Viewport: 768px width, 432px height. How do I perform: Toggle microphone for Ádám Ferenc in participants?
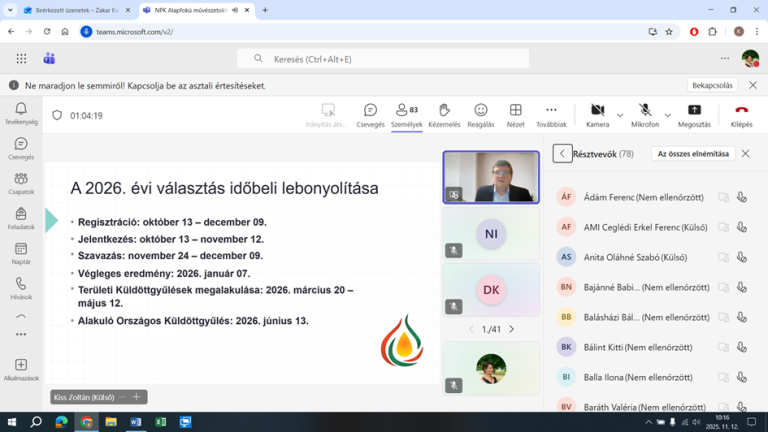[x=742, y=198]
